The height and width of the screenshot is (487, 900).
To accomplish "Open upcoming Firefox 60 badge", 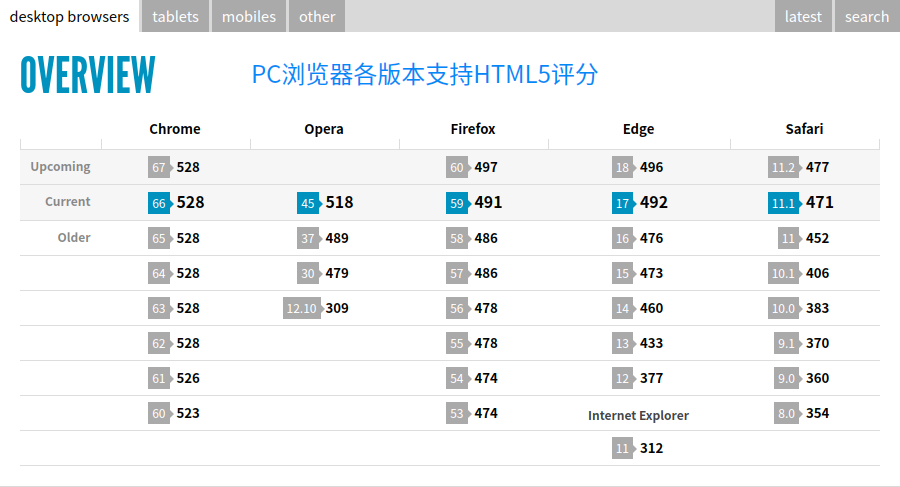I will 457,167.
